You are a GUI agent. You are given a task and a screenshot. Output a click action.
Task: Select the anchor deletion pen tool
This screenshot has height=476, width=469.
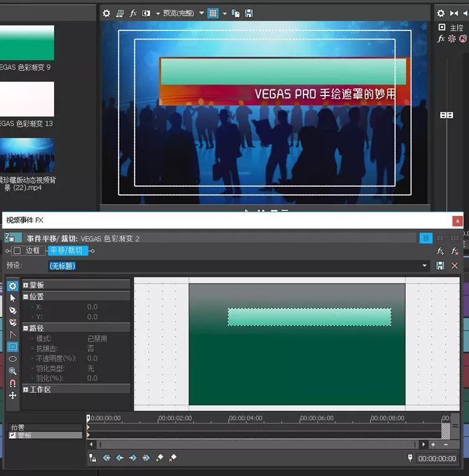(x=12, y=322)
